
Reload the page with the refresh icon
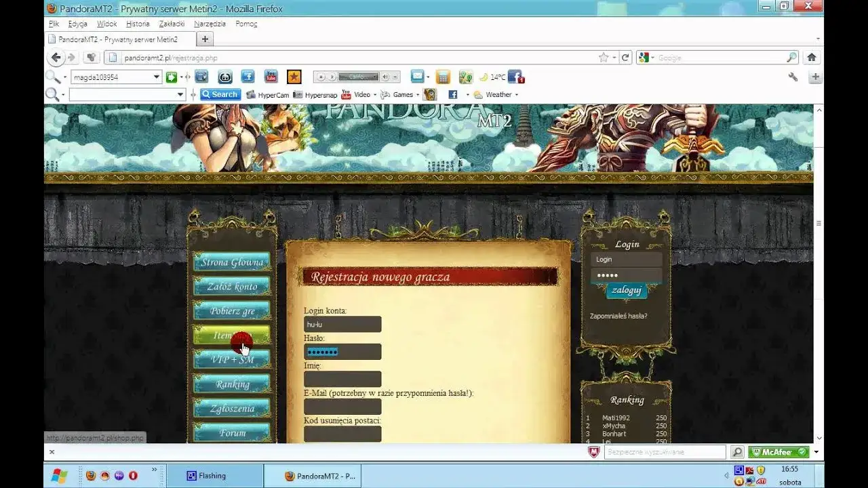[x=626, y=58]
